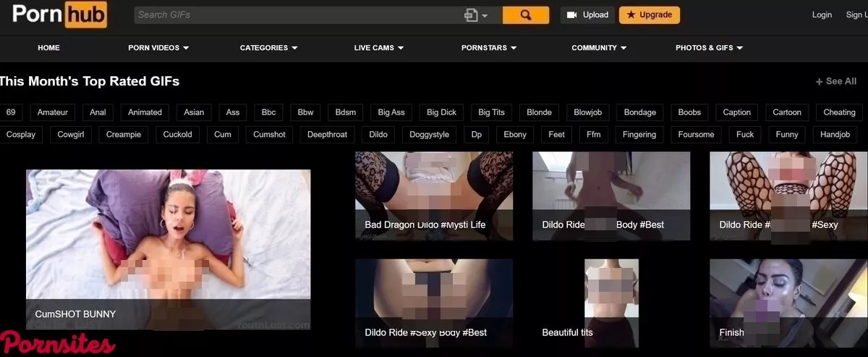The image size is (868, 357).
Task: Select the Cartoon tag filter
Action: 787,112
